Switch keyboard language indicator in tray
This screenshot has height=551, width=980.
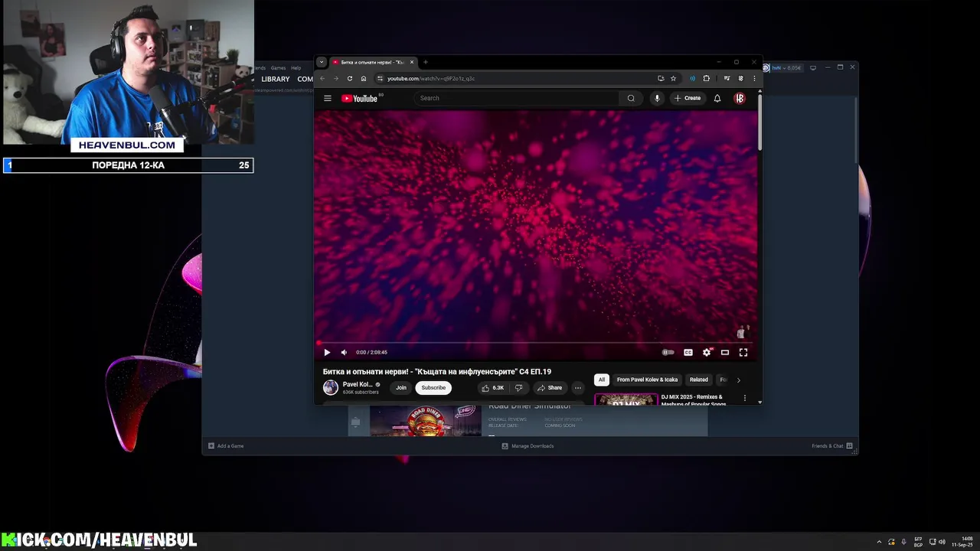[918, 542]
